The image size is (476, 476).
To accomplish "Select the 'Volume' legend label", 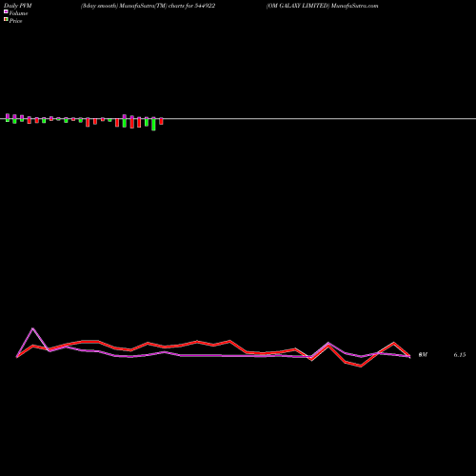I will coord(18,13).
